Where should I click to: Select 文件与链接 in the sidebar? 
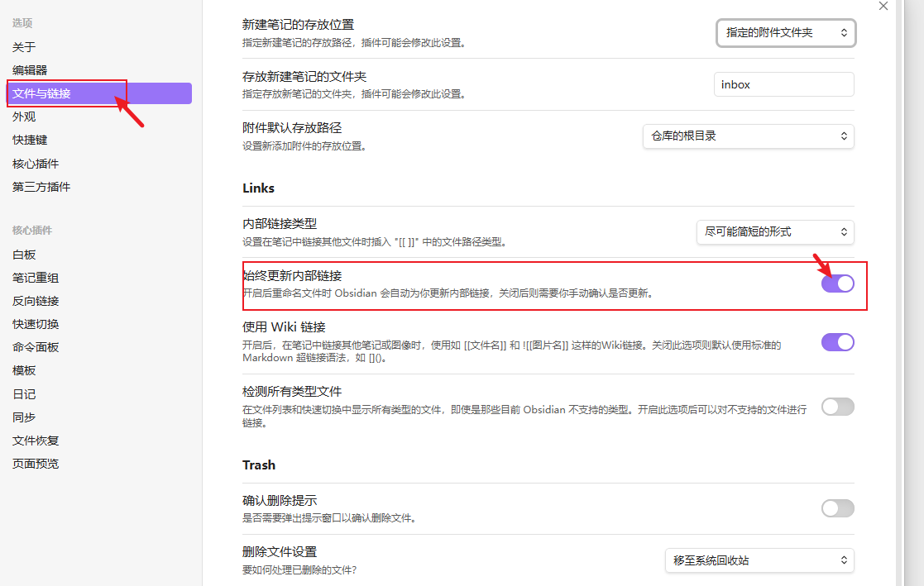41,93
